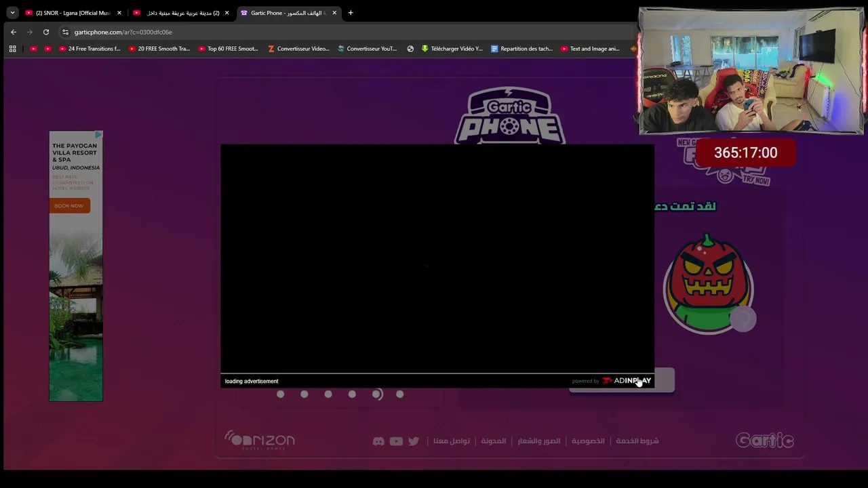Open the تواصل معنا footer link
The height and width of the screenshot is (488, 868).
coord(452,441)
